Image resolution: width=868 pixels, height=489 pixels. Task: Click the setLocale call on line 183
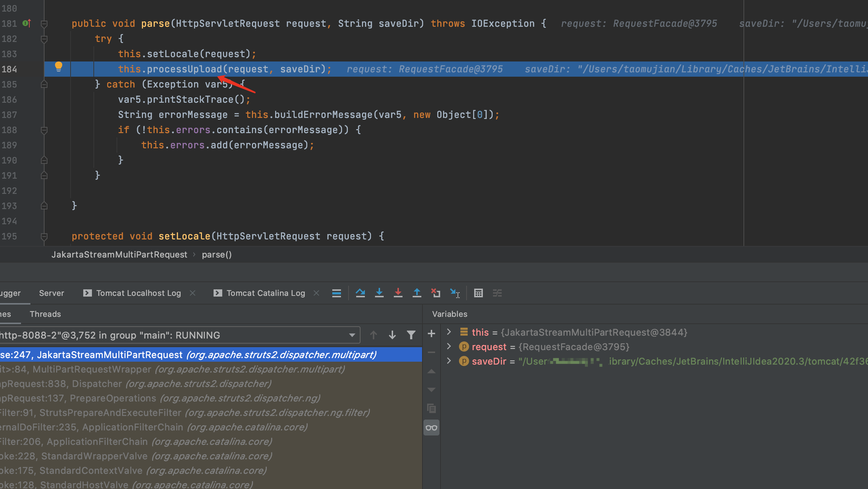[x=173, y=54]
